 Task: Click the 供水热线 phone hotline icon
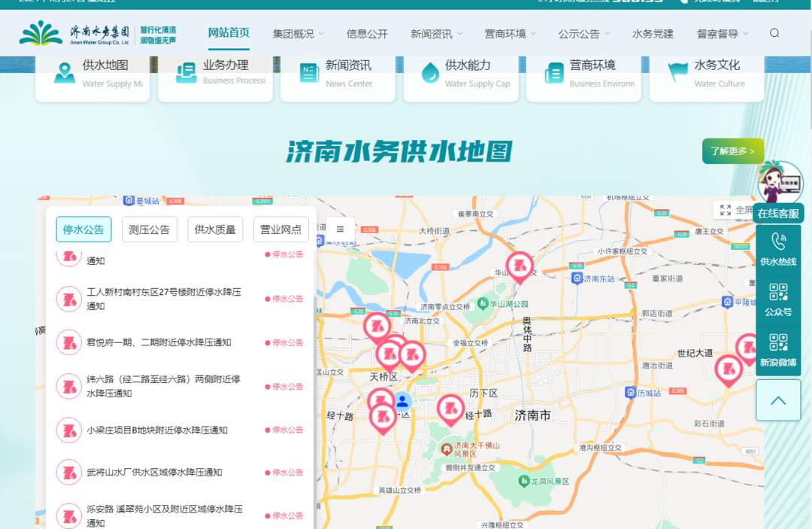coord(778,246)
